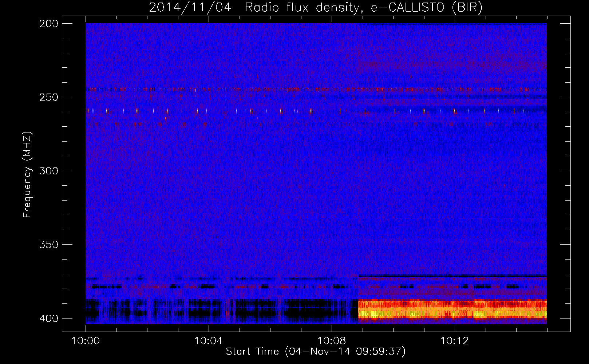Image resolution: width=589 pixels, height=364 pixels.
Task: Click the 10:12 time tick label
Action: pos(455,341)
